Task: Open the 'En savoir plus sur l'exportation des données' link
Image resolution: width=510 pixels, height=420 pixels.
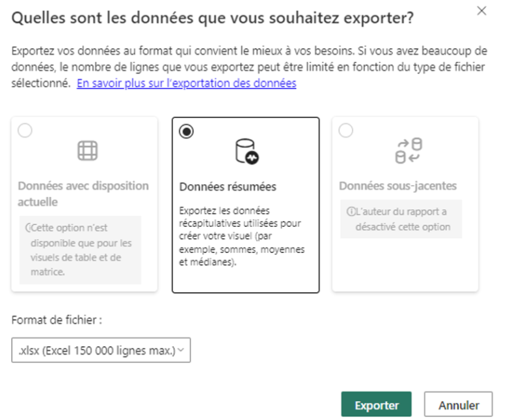Action: (x=187, y=83)
